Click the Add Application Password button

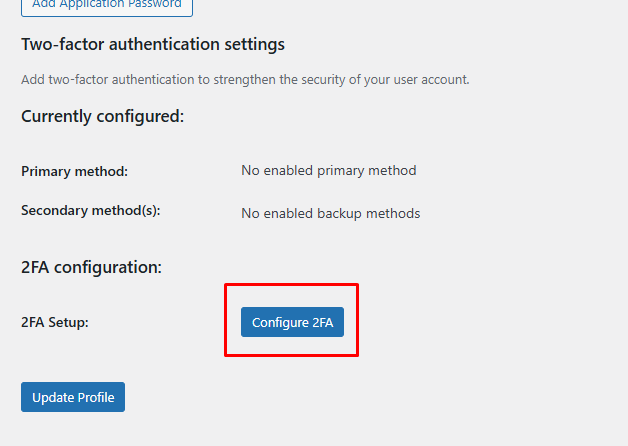point(106,5)
